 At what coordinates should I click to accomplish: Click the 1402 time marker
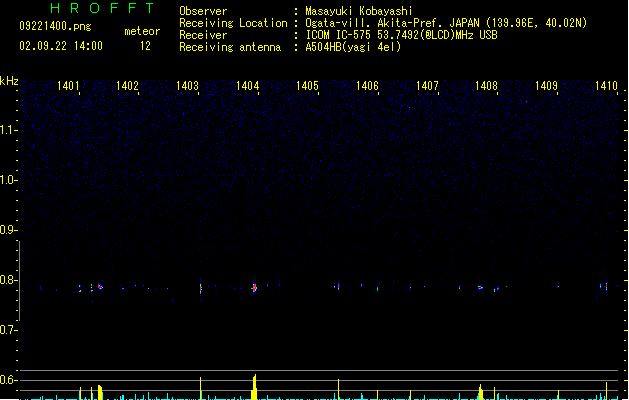point(127,86)
